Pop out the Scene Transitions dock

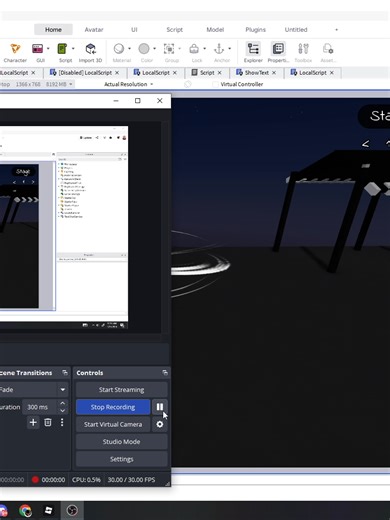pyautogui.click(x=65, y=373)
